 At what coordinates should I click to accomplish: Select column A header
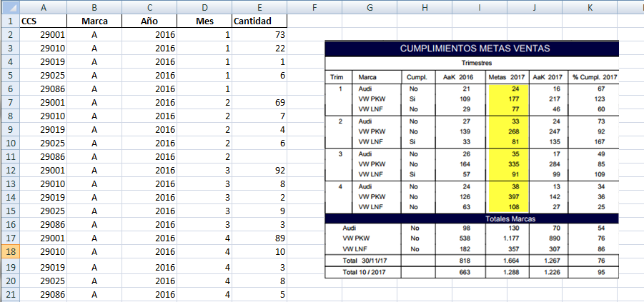pyautogui.click(x=43, y=6)
